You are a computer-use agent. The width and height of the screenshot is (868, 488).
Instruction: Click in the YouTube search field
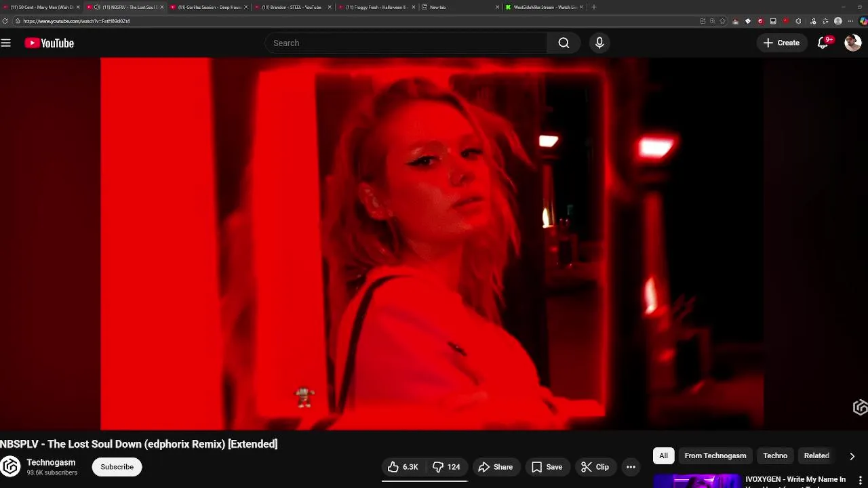click(x=406, y=43)
